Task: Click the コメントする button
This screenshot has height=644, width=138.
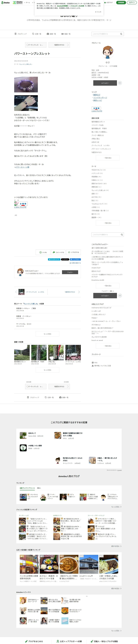Action: [x=58, y=252]
